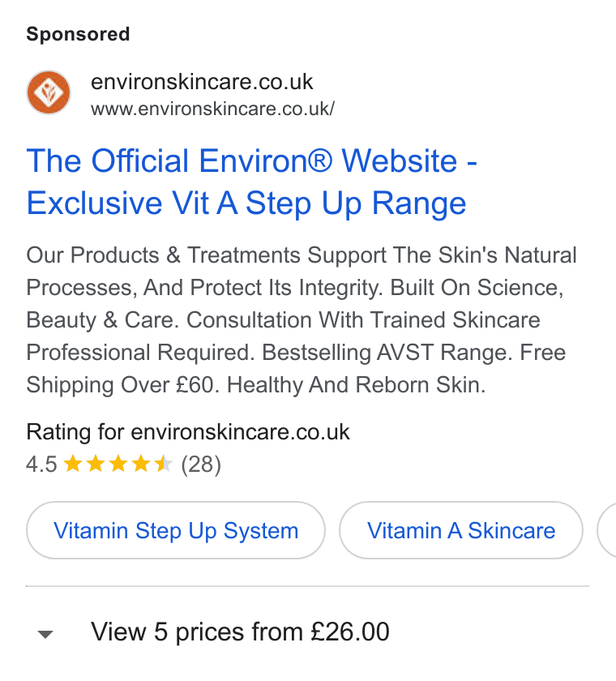Click the Sponsored label
The image size is (616, 681).
click(x=78, y=34)
